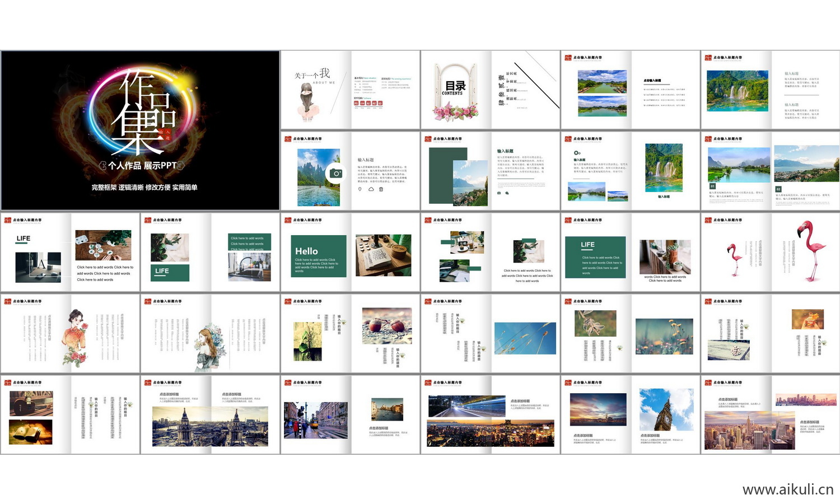Click the green 02 number badge
The width and height of the screenshot is (840, 504).
[x=778, y=189]
